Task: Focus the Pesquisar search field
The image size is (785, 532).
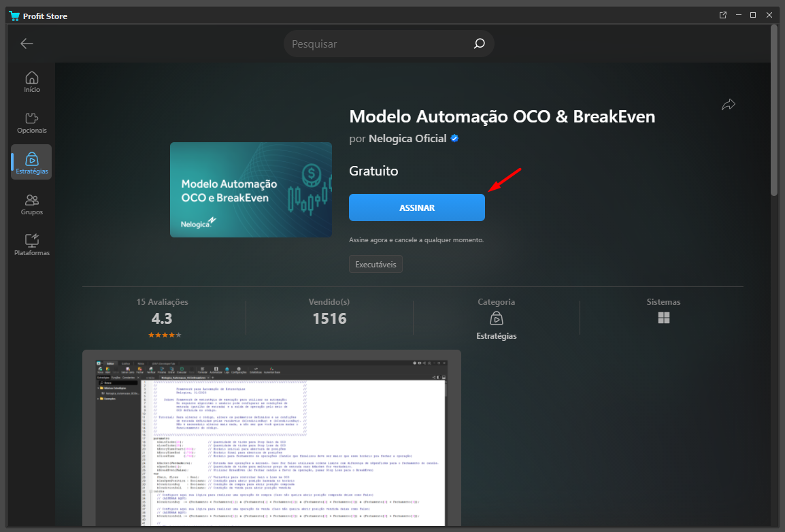Action: pos(388,44)
